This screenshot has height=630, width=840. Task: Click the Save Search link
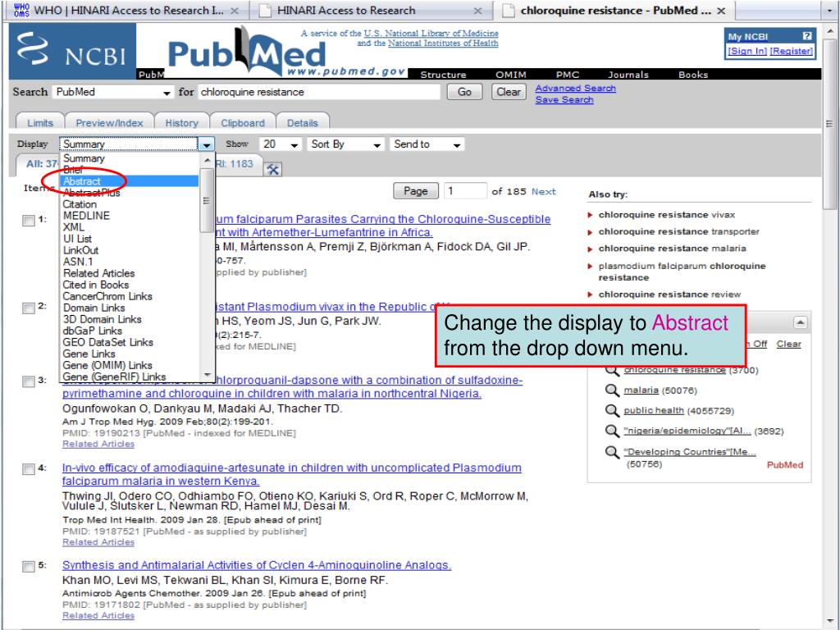(x=564, y=99)
